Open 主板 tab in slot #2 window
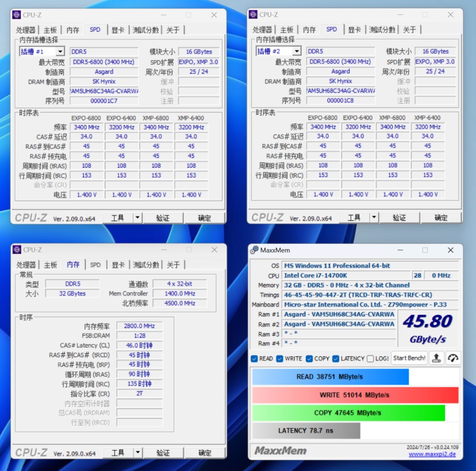476x471 pixels. [x=286, y=30]
